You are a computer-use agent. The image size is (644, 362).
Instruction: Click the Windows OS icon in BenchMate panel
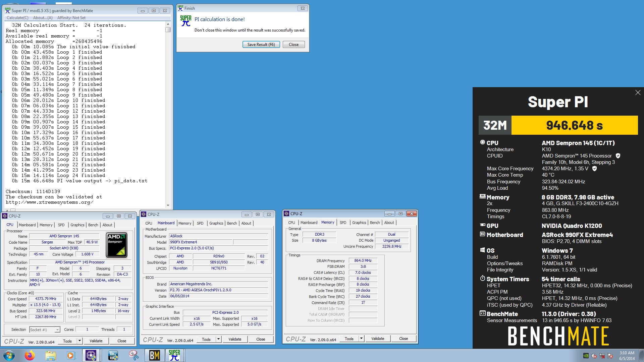tap(482, 250)
